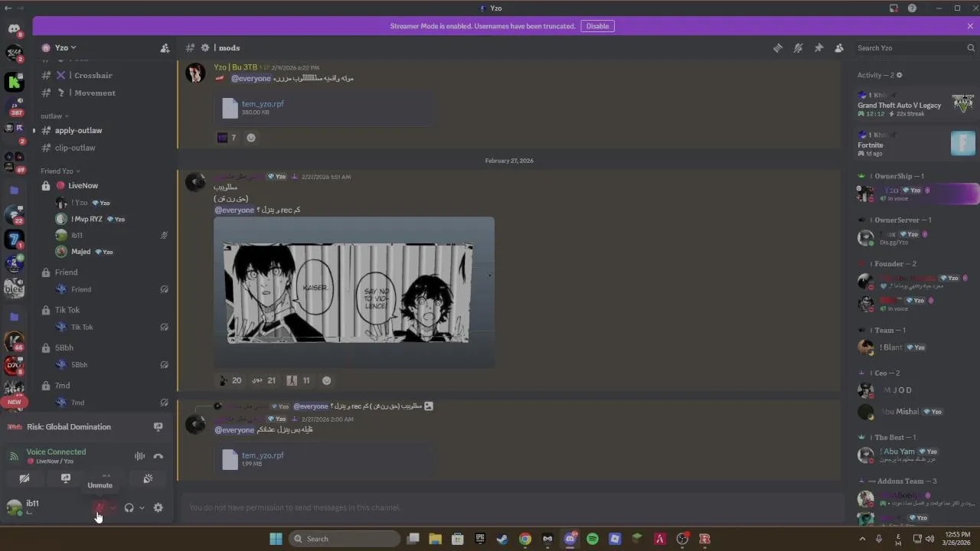
Task: Toggle the member list visibility
Action: coord(839,47)
